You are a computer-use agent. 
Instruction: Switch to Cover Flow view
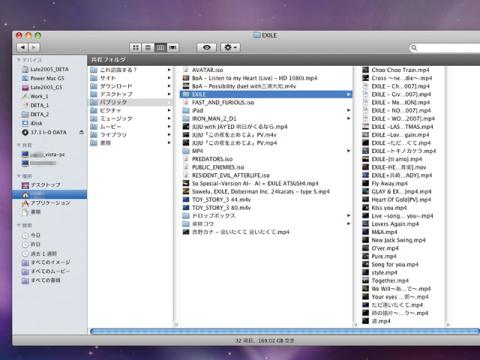[173, 48]
